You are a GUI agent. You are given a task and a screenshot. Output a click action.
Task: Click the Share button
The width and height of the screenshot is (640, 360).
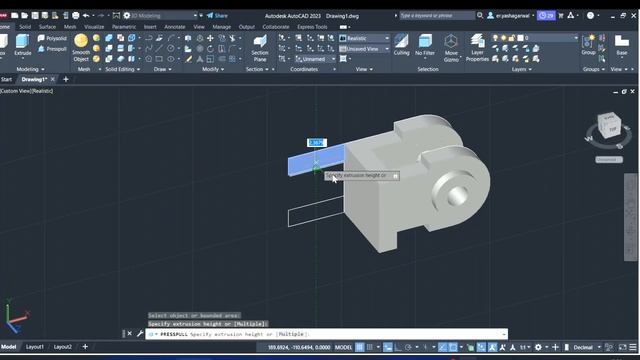[217, 16]
